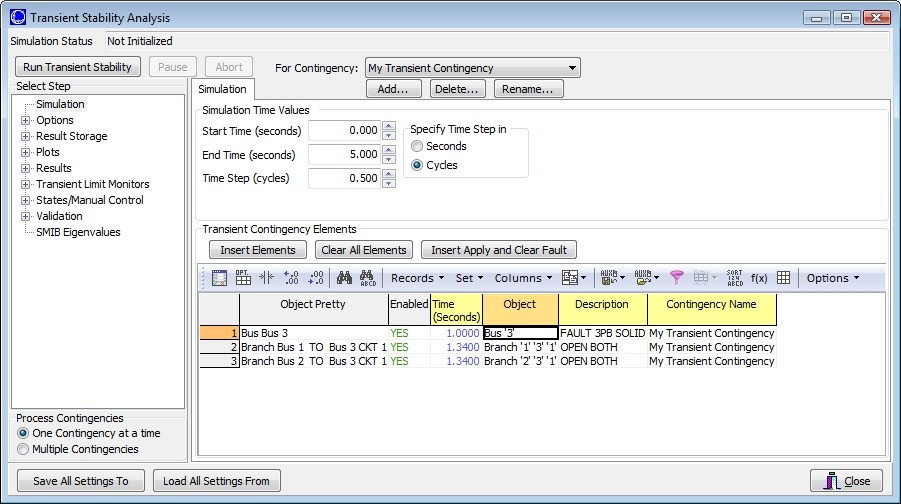Viewport: 901px width, 504px height.
Task: Click Insert Apply and Clear Fault
Action: [499, 250]
